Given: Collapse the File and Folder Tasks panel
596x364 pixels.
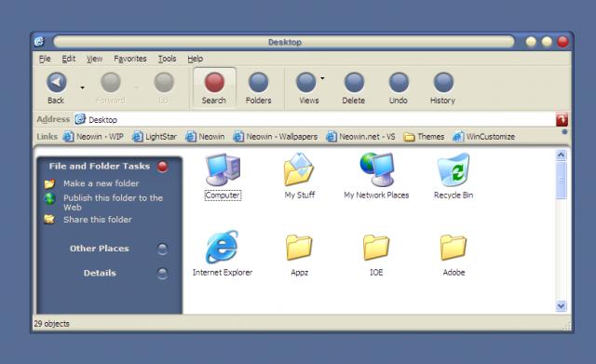Looking at the screenshot, I should (163, 167).
